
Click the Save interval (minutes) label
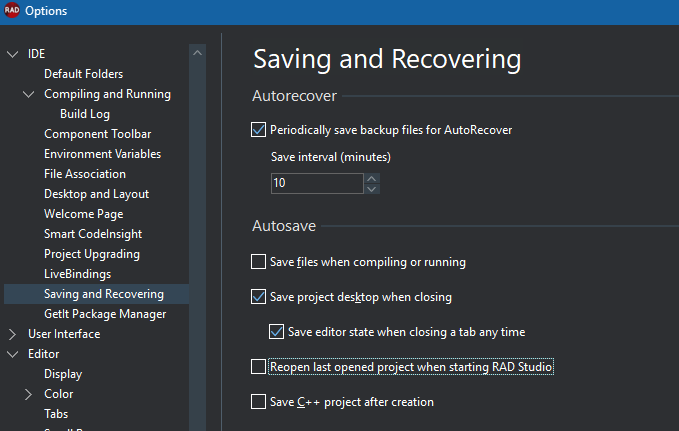click(x=331, y=157)
